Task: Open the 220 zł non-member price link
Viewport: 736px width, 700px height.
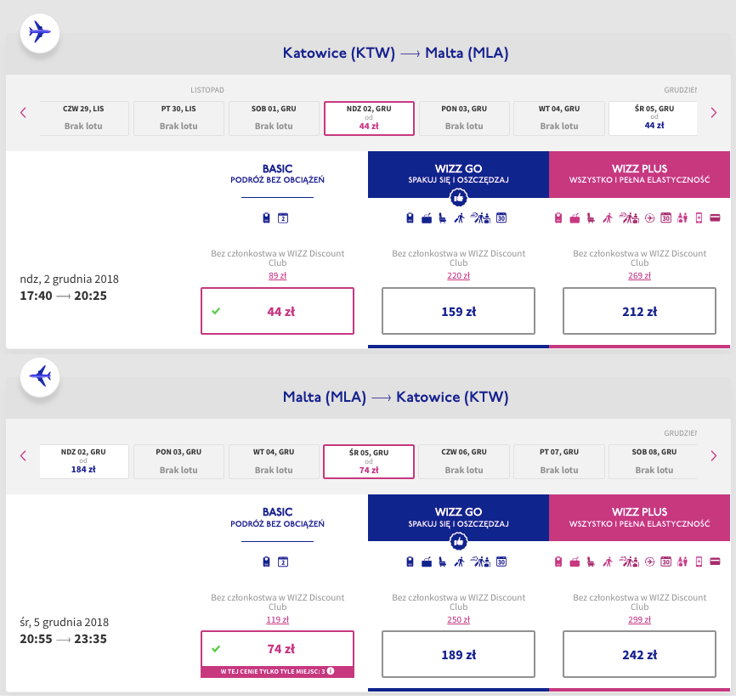Action: click(459, 276)
